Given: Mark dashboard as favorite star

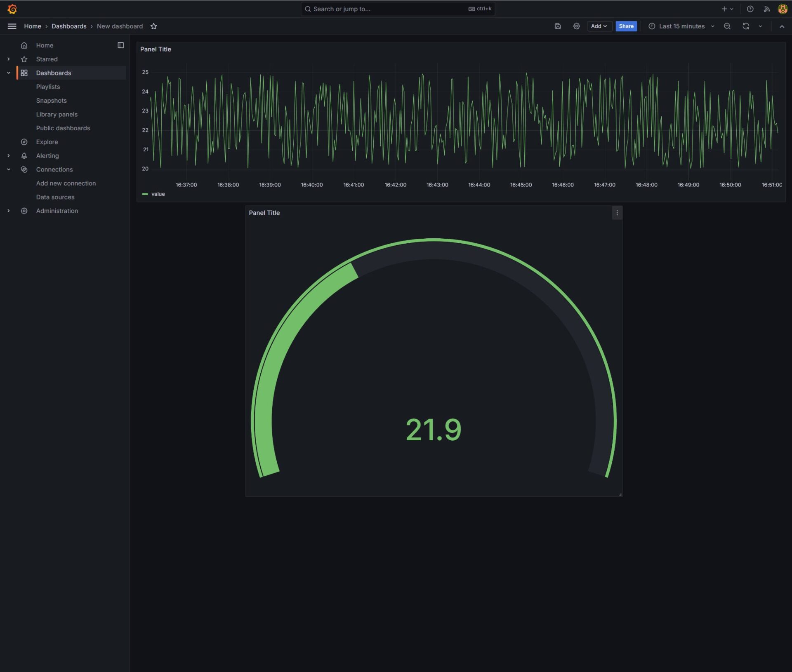Looking at the screenshot, I should (x=153, y=26).
